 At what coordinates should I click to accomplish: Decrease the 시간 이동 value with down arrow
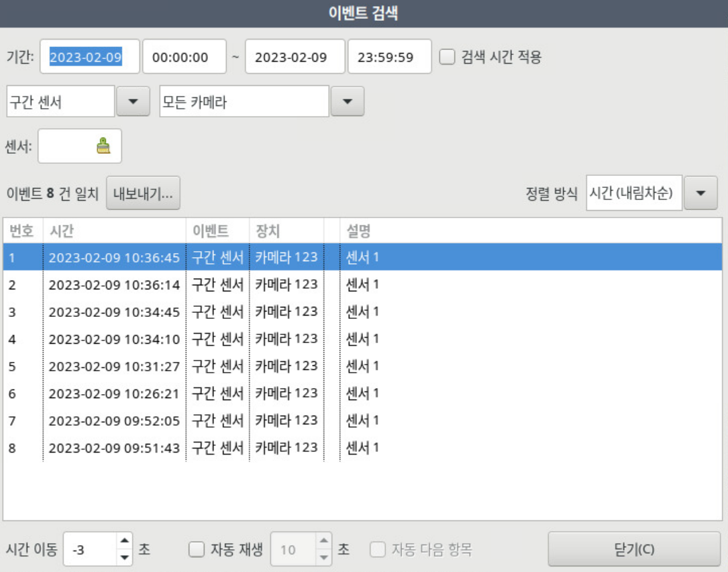[x=124, y=557]
